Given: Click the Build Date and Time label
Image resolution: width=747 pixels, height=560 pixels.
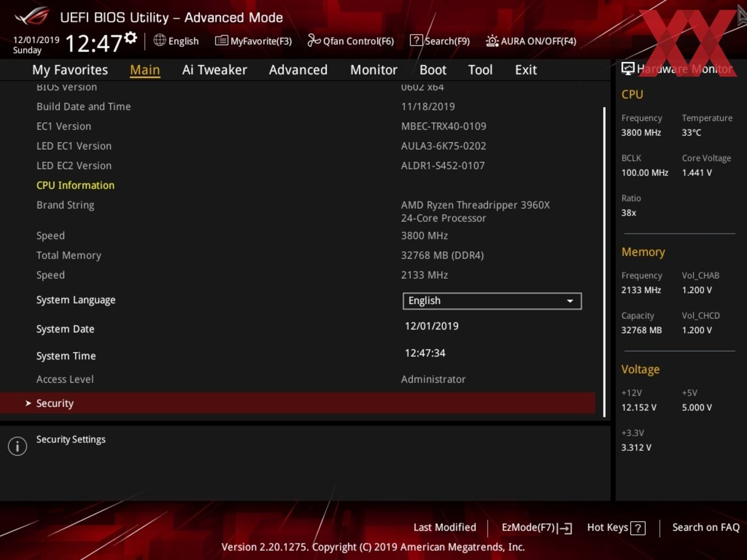Looking at the screenshot, I should (x=83, y=107).
